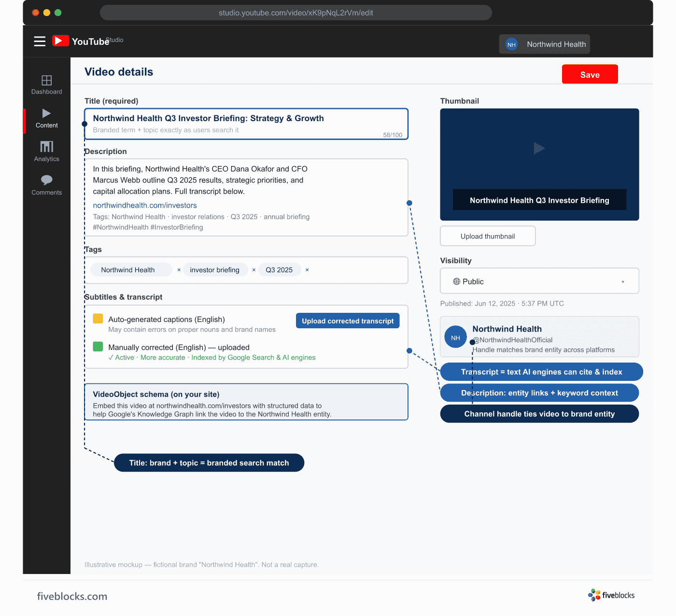This screenshot has width=676, height=616.
Task: Click the NH avatar in header
Action: point(511,44)
